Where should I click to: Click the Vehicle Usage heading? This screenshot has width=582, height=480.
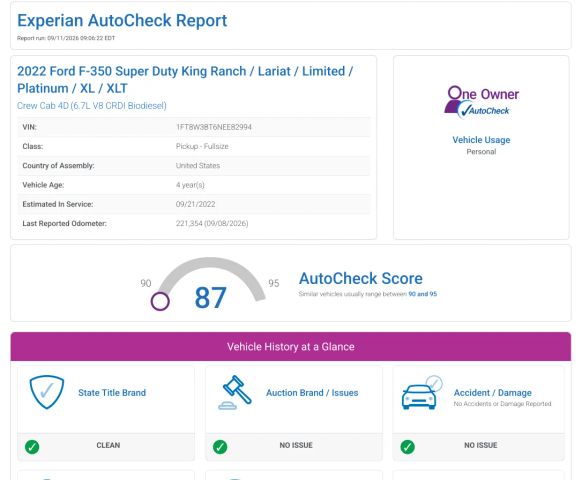pos(481,140)
